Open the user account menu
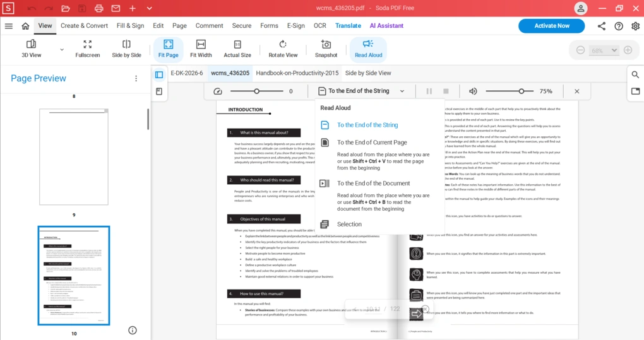This screenshot has height=340, width=644. [x=581, y=8]
